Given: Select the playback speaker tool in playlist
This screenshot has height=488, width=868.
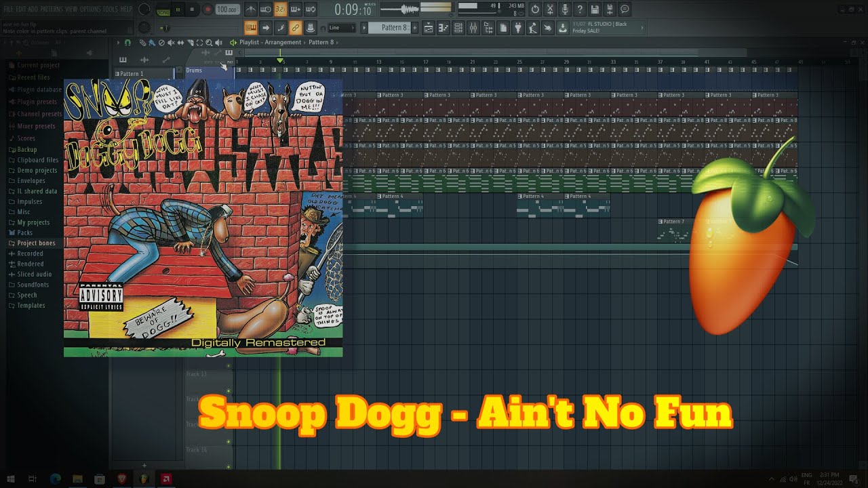Looking at the screenshot, I should tap(218, 42).
